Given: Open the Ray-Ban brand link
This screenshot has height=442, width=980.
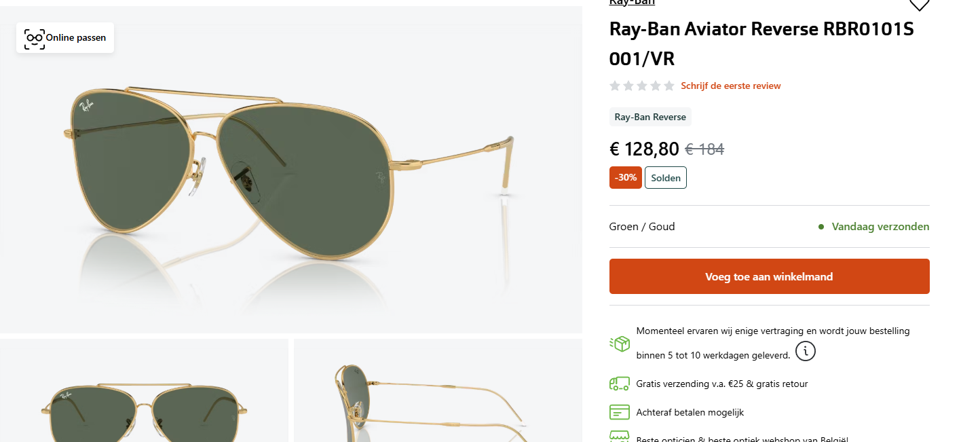Looking at the screenshot, I should click(x=631, y=3).
